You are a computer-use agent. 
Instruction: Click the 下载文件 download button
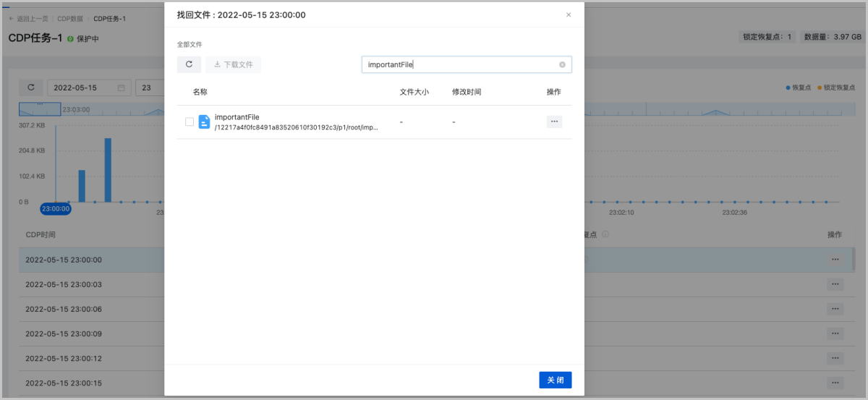[233, 64]
